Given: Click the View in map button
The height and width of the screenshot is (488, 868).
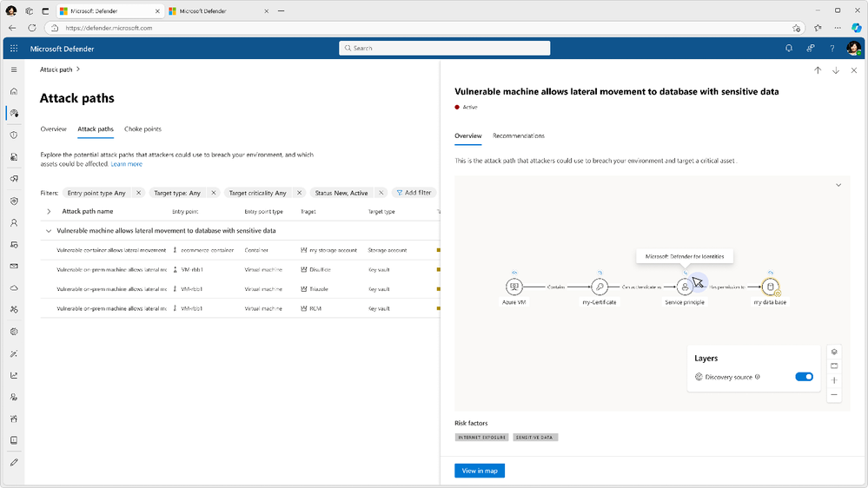Looking at the screenshot, I should (480, 471).
